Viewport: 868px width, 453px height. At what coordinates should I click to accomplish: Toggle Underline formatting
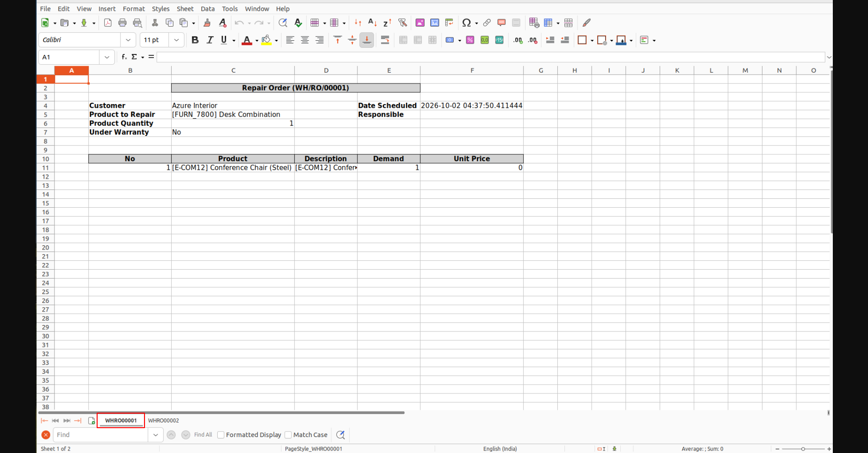[x=224, y=40]
